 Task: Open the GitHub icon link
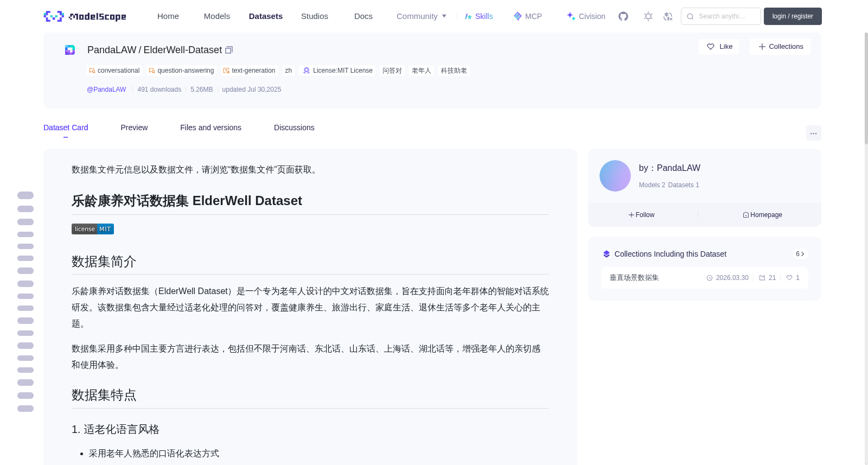click(623, 16)
